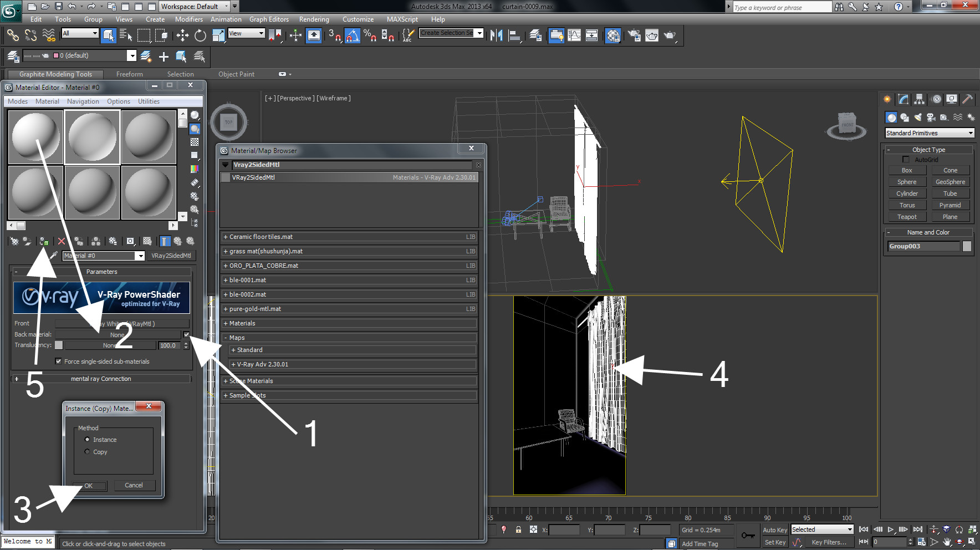This screenshot has width=980, height=550.
Task: Open the Workspace Default dropdown
Action: [x=195, y=7]
